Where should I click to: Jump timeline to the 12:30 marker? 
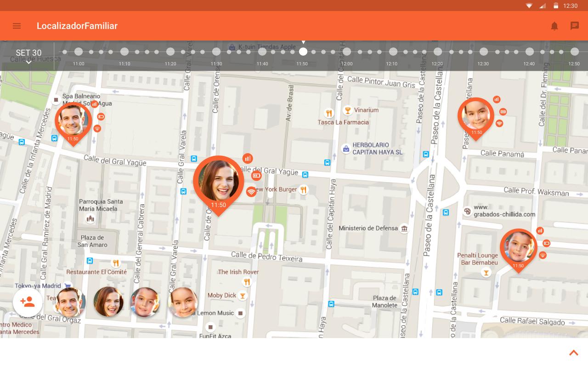[x=484, y=52]
